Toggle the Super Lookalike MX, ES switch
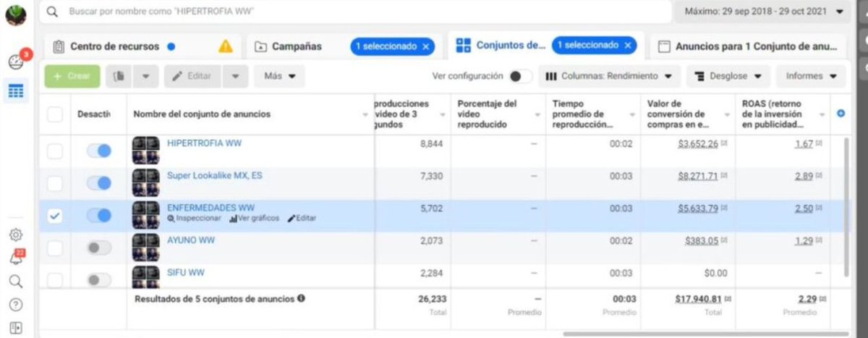 tap(99, 183)
